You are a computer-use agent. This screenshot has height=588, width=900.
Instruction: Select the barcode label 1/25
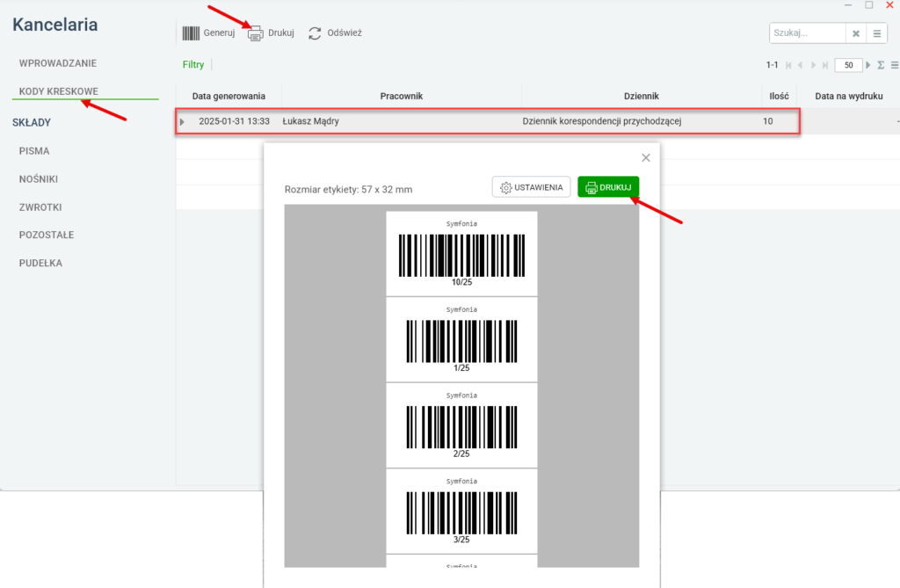pyautogui.click(x=461, y=339)
